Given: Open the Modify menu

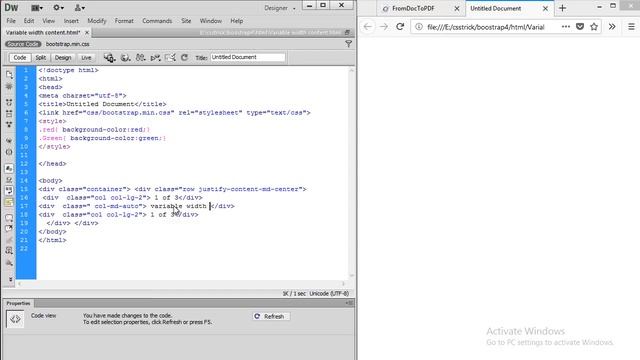Looking at the screenshot, I should coord(97,21).
